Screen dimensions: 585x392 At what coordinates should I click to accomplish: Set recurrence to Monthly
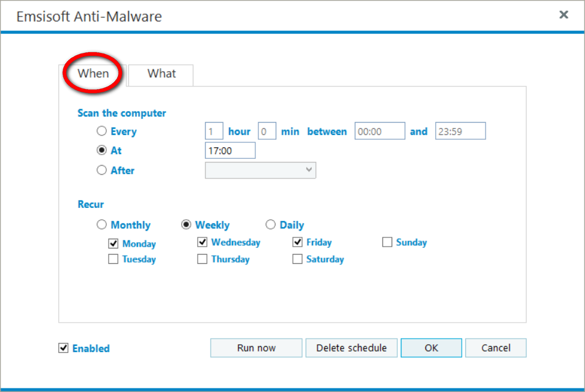coord(101,225)
